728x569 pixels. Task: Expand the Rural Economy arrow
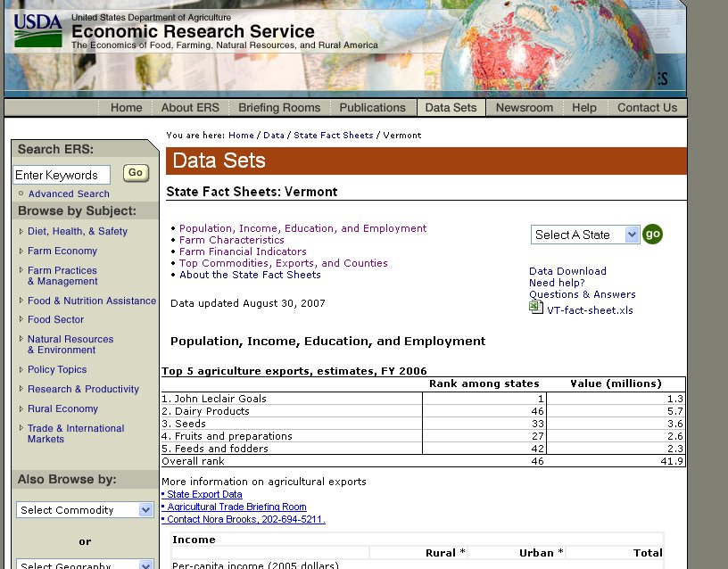coord(21,408)
